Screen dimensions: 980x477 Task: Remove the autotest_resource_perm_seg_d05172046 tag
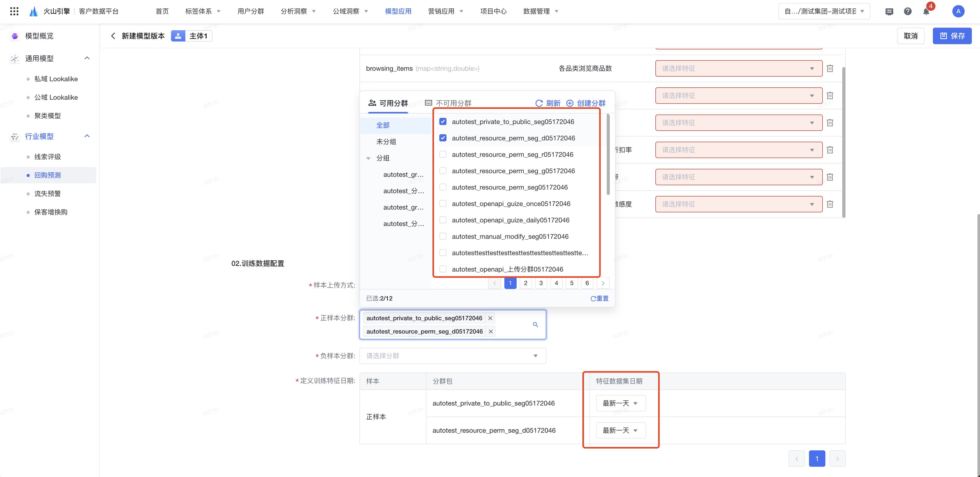pyautogui.click(x=491, y=331)
